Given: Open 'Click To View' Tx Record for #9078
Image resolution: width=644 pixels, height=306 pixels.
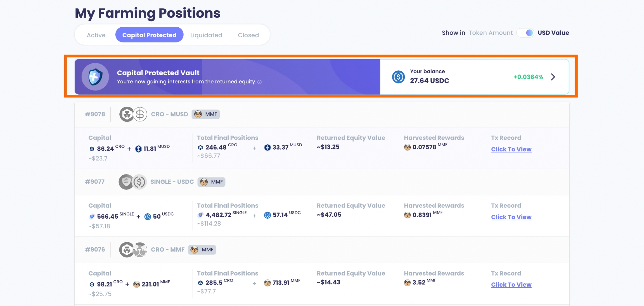Looking at the screenshot, I should pyautogui.click(x=511, y=149).
